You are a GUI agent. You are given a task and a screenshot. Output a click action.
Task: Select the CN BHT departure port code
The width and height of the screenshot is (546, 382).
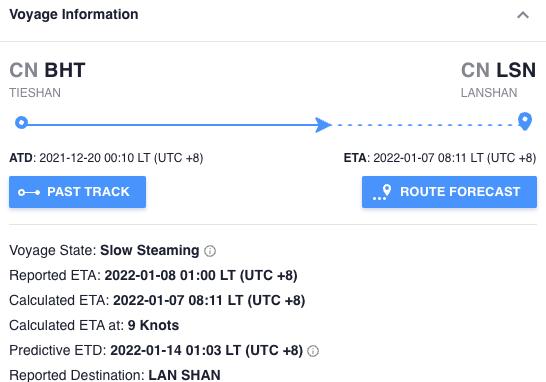pyautogui.click(x=47, y=70)
